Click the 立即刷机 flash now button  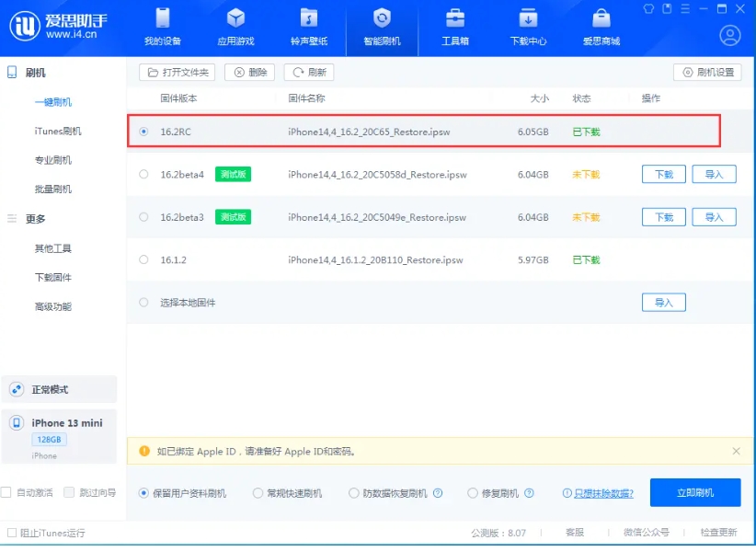tap(694, 492)
